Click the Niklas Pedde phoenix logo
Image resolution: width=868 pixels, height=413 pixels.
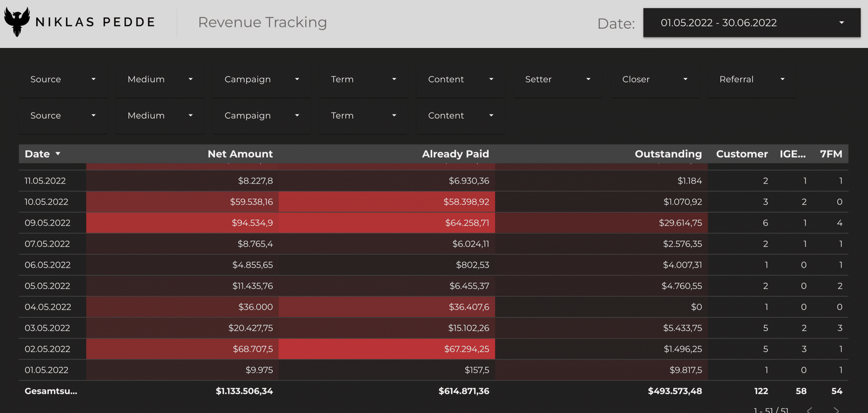pyautogui.click(x=17, y=22)
